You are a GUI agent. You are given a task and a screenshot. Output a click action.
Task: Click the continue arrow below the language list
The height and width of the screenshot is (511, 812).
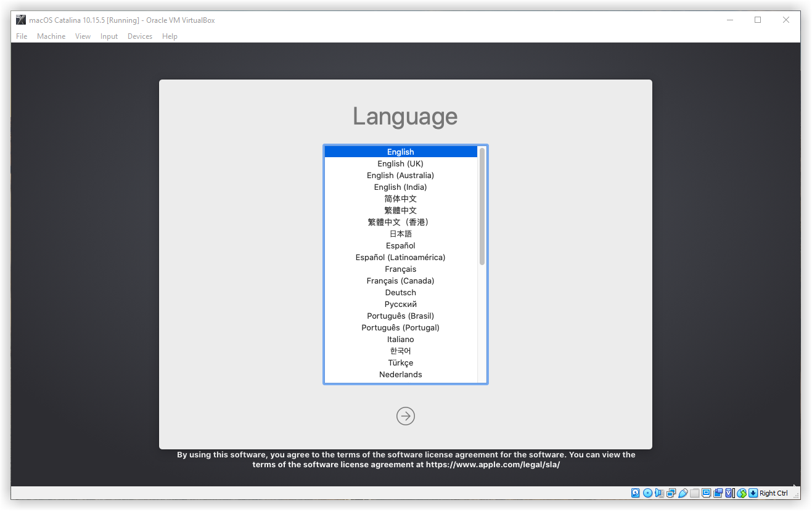[x=405, y=416]
